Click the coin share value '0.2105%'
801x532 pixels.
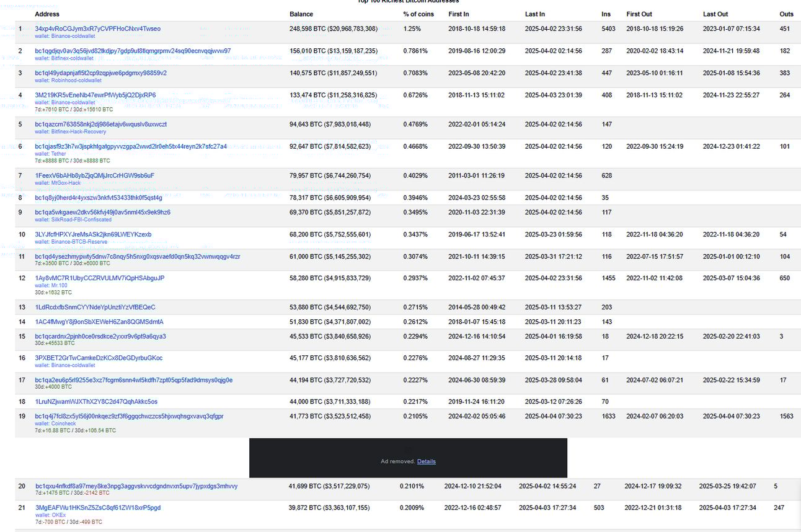[x=415, y=416]
